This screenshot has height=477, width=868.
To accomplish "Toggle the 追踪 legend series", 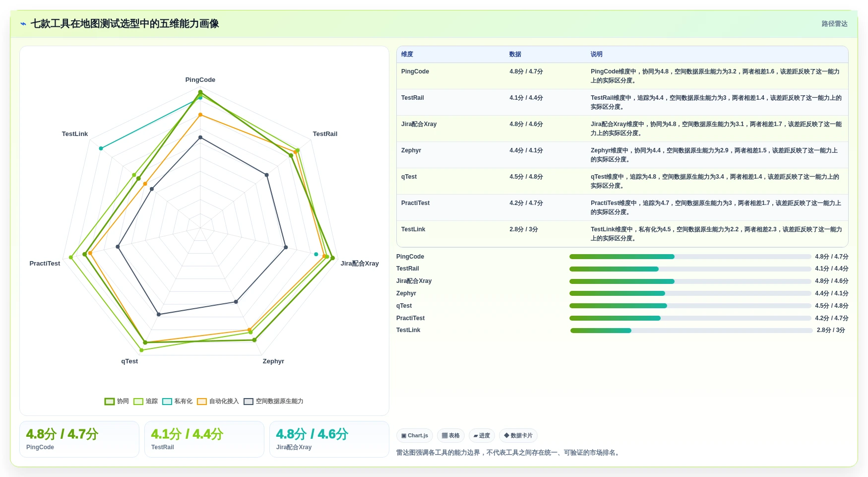I will [x=145, y=401].
